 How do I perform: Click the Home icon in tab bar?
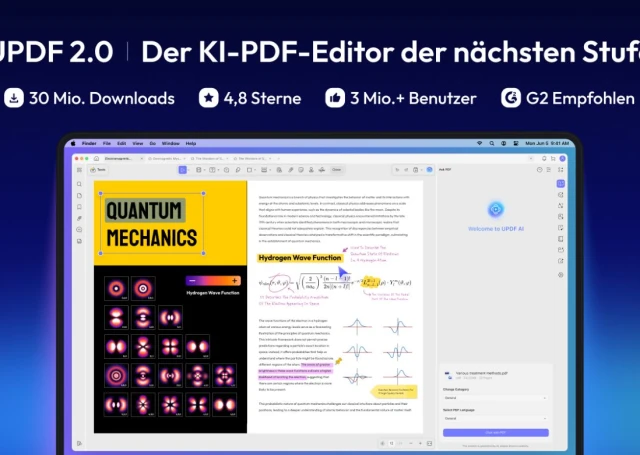[x=96, y=158]
